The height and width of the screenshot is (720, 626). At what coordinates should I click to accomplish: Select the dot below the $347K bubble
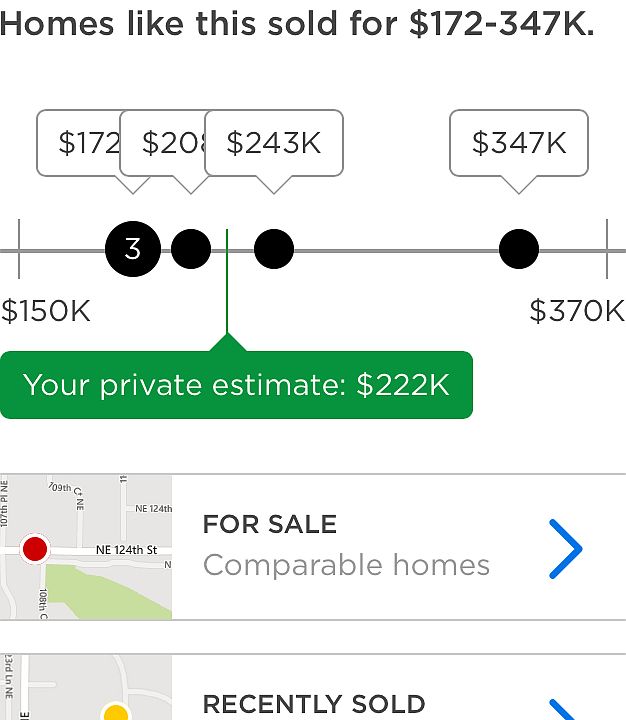pyautogui.click(x=518, y=249)
